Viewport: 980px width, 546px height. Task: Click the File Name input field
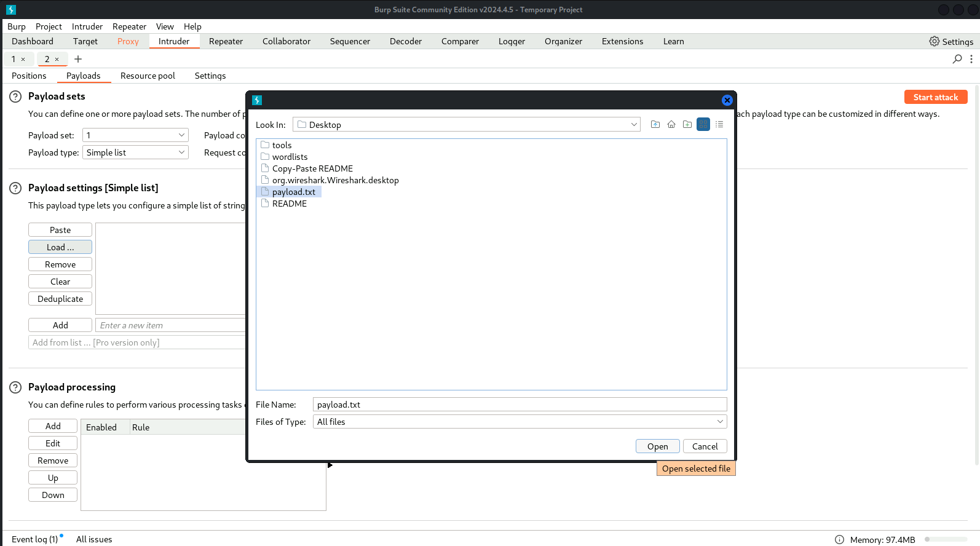(x=520, y=405)
